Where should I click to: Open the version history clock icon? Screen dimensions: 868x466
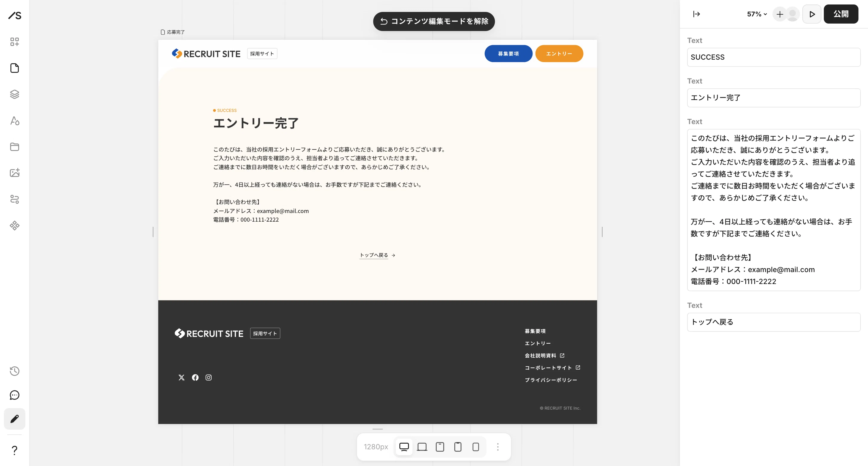tap(15, 371)
